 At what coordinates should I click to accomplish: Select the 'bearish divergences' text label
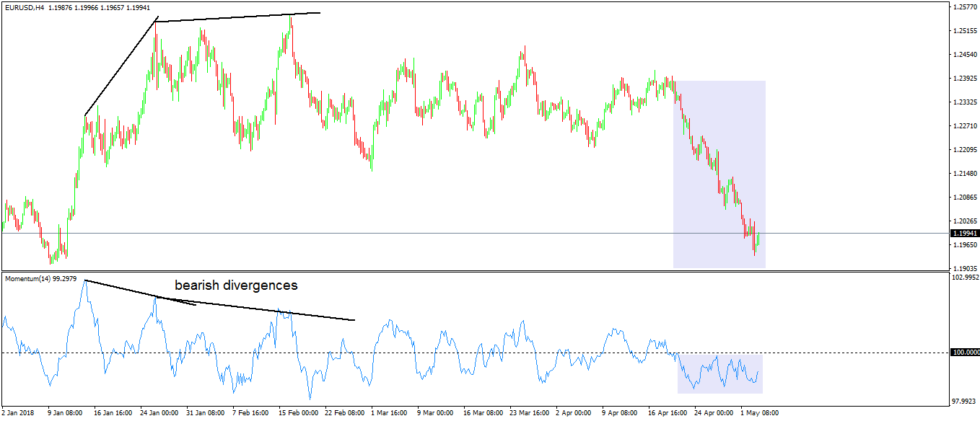tap(236, 285)
